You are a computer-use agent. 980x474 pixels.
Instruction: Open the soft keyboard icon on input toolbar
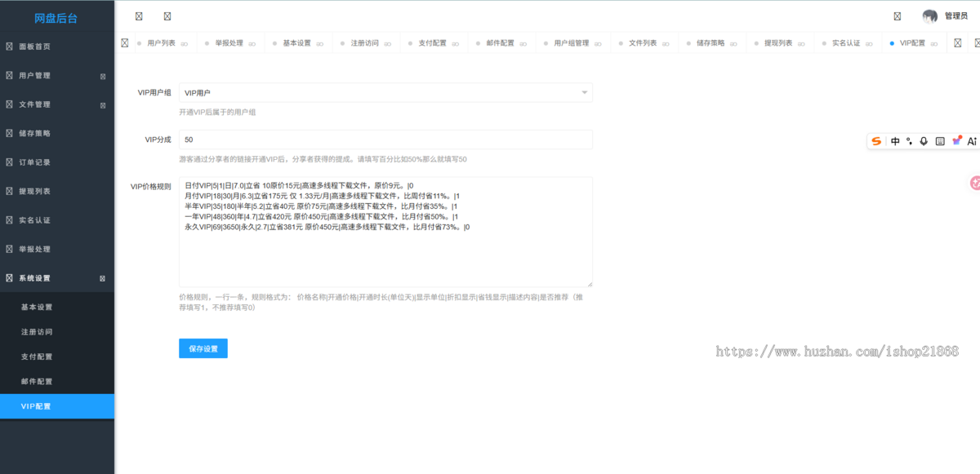click(x=940, y=141)
